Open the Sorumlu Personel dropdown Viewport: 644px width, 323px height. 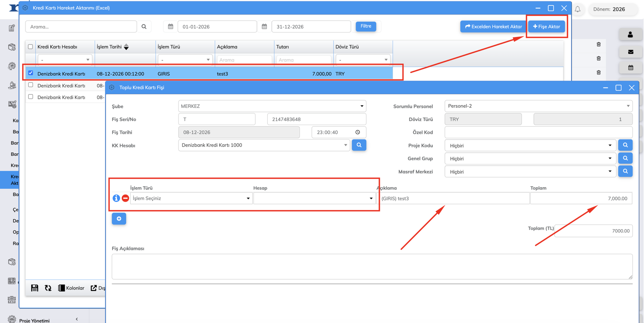point(538,106)
